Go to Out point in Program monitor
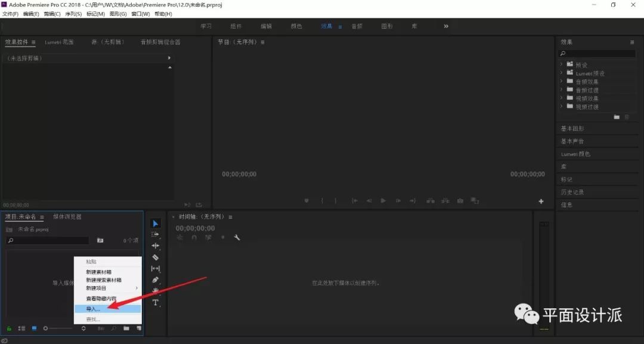 coord(413,201)
